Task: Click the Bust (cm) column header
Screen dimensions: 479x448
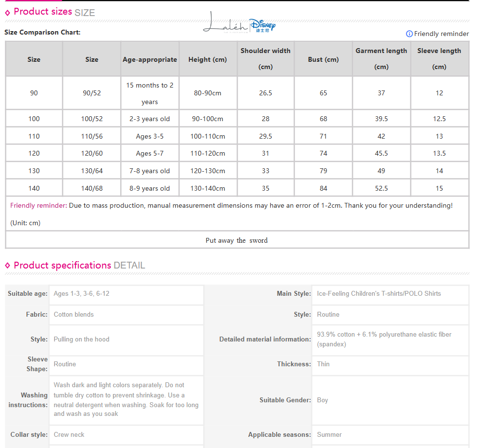Action: (x=323, y=59)
